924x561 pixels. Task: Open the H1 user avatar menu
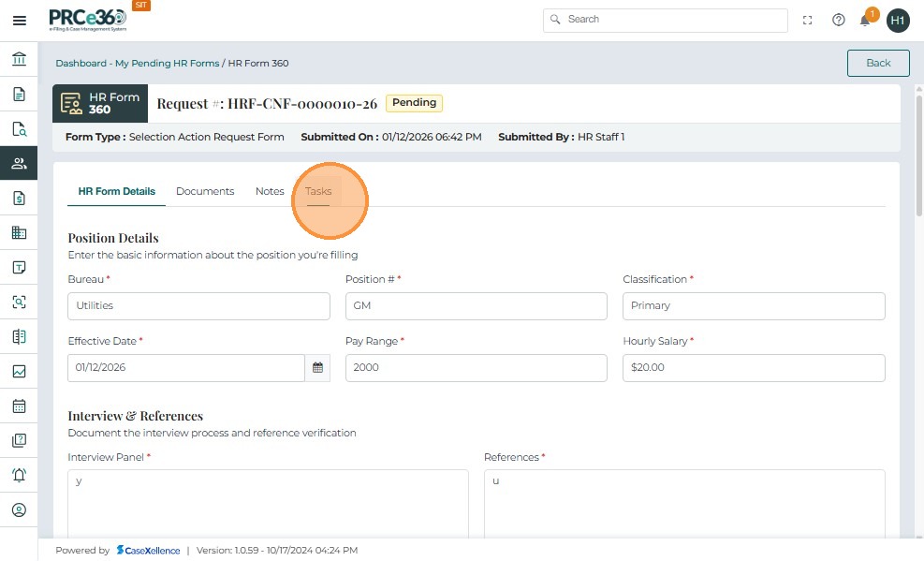click(x=898, y=20)
